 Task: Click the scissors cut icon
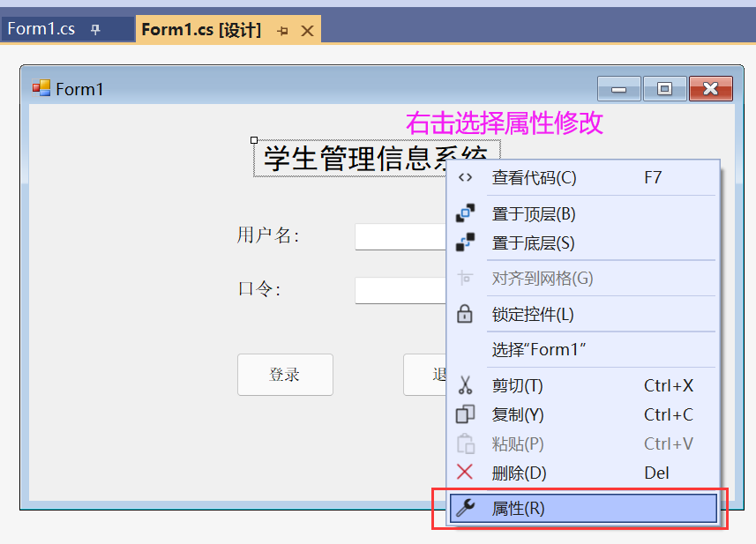click(x=465, y=385)
